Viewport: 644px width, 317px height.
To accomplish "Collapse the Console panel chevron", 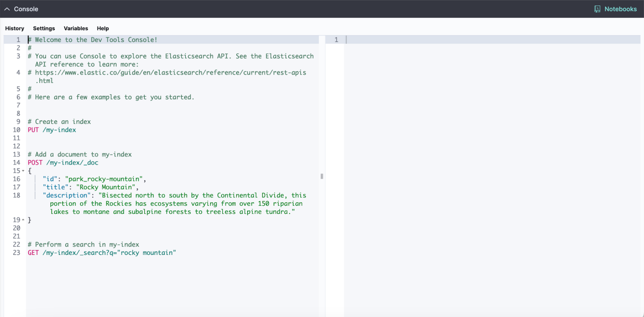I will [x=7, y=9].
